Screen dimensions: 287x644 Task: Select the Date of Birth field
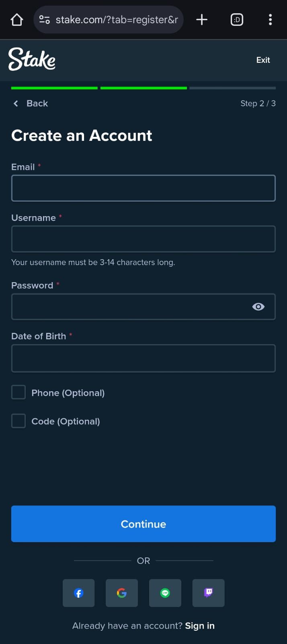(x=143, y=358)
